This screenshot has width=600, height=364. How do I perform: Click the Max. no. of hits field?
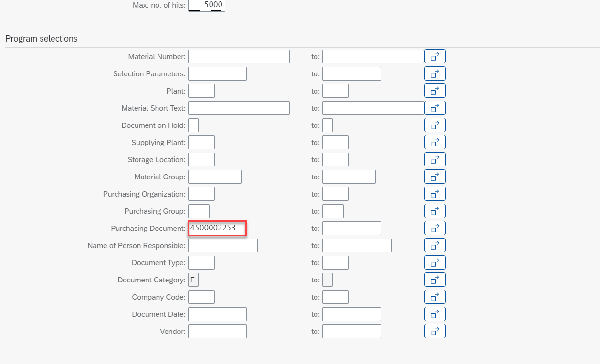206,6
